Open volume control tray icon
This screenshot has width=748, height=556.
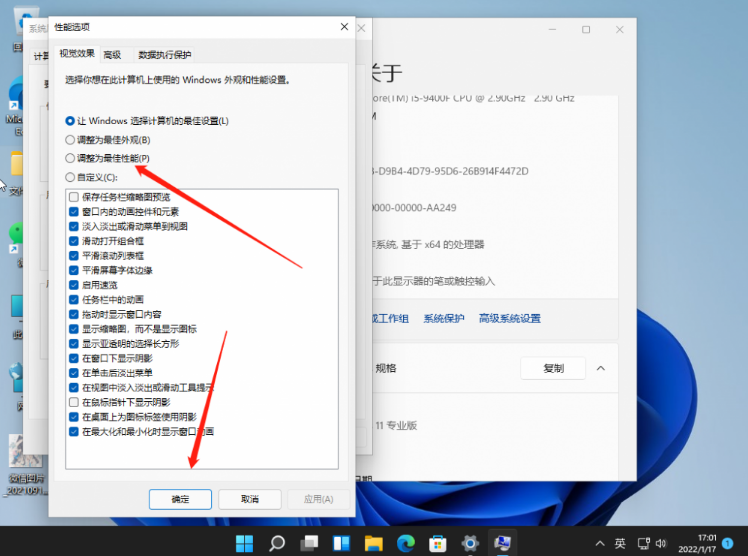(x=661, y=543)
